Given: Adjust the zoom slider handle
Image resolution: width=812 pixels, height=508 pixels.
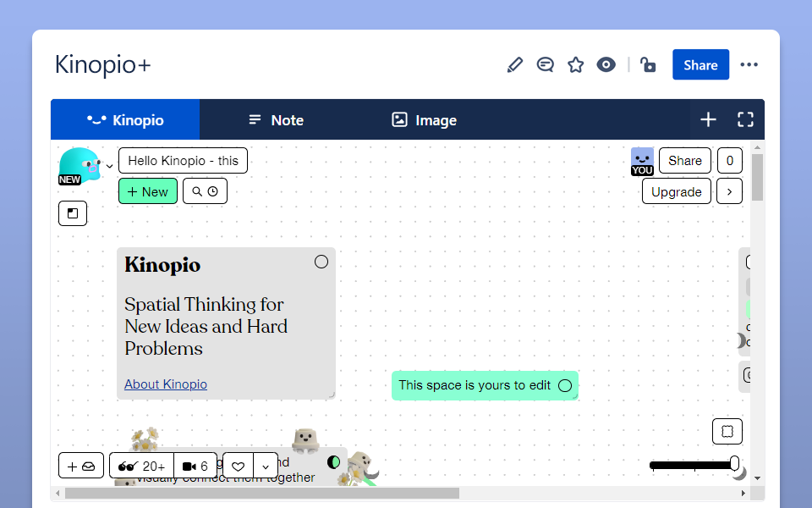Looking at the screenshot, I should point(734,463).
